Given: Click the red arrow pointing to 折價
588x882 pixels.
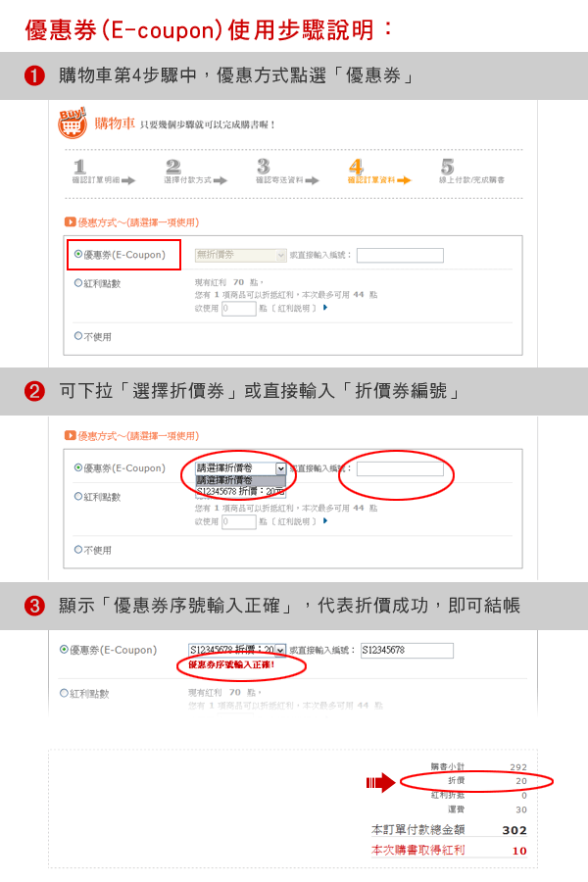Looking at the screenshot, I should [381, 782].
